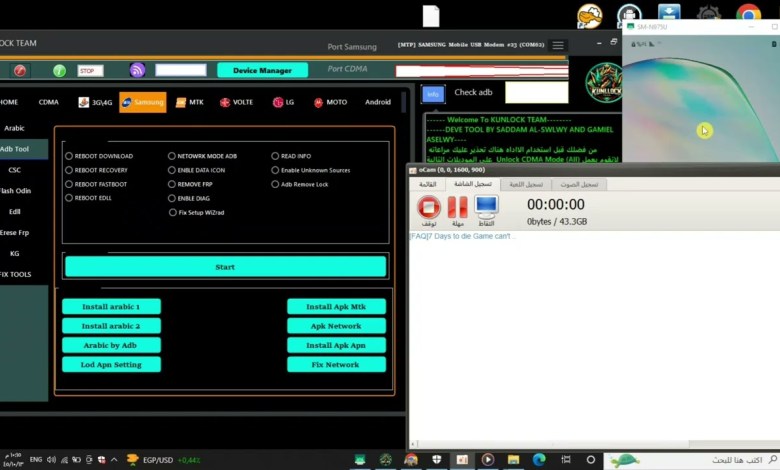Select the REMOVE FRP radio option
Viewport: 780px width, 470px height.
click(x=172, y=184)
